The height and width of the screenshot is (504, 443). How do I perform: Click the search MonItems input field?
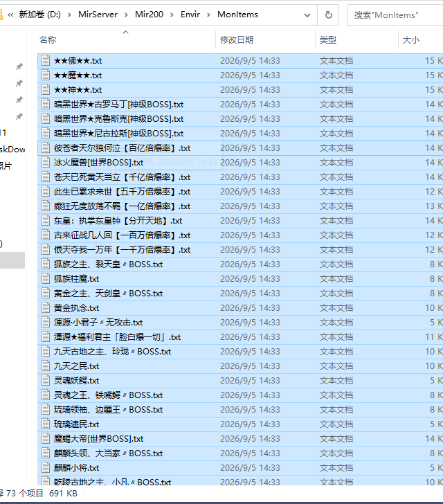[x=395, y=15]
